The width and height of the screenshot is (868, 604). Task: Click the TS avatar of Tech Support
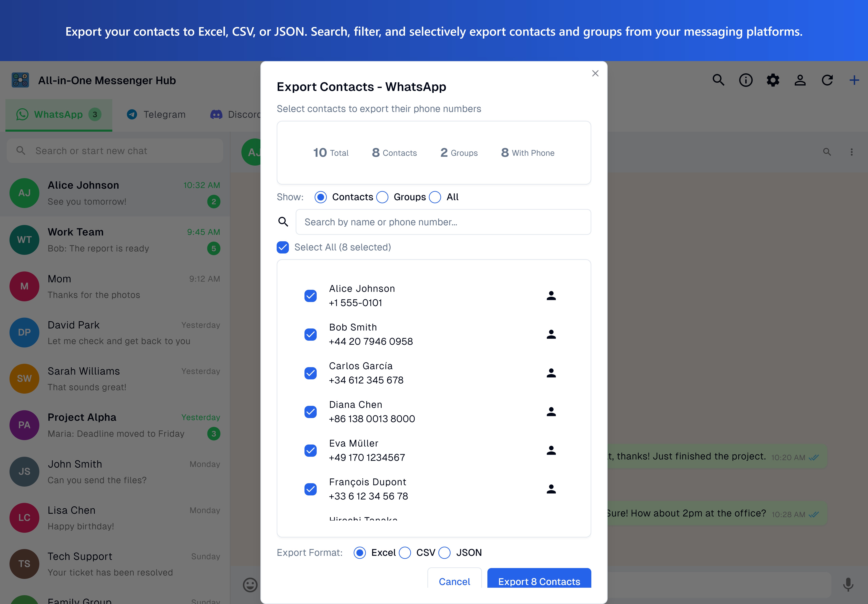[x=24, y=564]
